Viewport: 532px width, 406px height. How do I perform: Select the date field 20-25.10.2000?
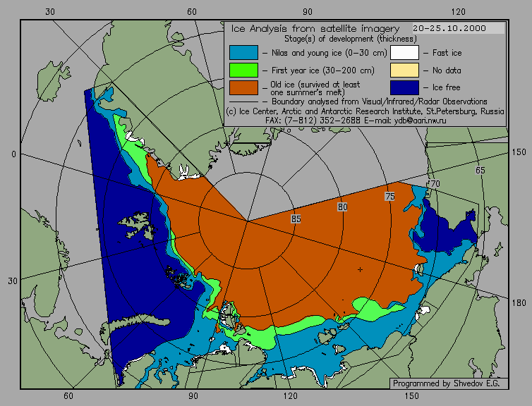click(459, 28)
